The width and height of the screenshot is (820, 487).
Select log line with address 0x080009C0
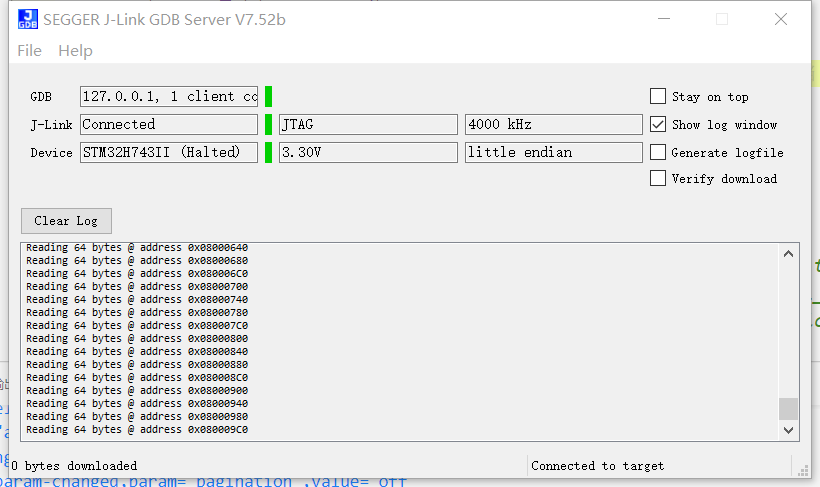(137, 430)
